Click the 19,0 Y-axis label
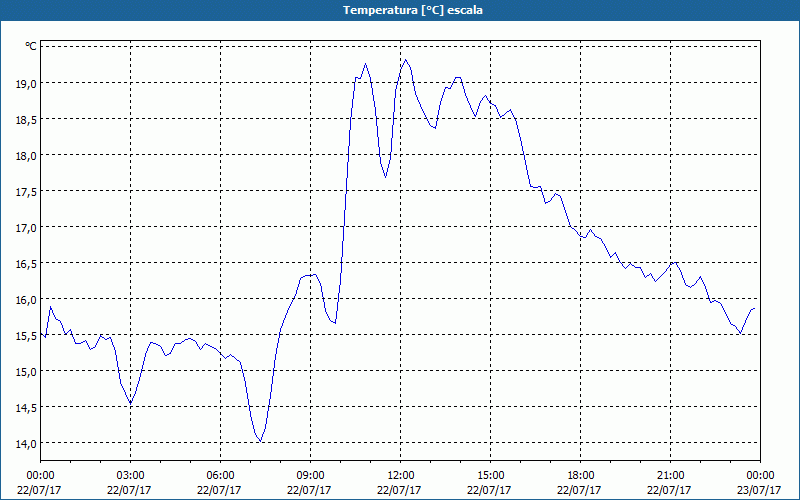Screen dimensions: 800x500 click(x=26, y=83)
